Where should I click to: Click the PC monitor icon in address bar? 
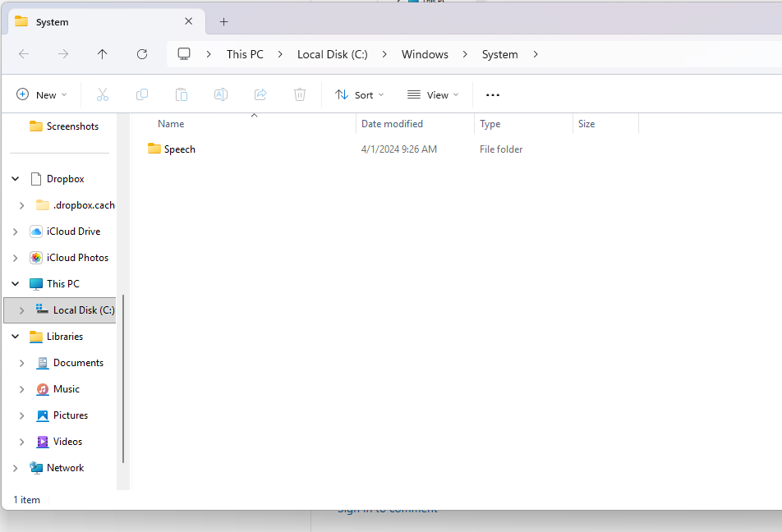tap(184, 54)
